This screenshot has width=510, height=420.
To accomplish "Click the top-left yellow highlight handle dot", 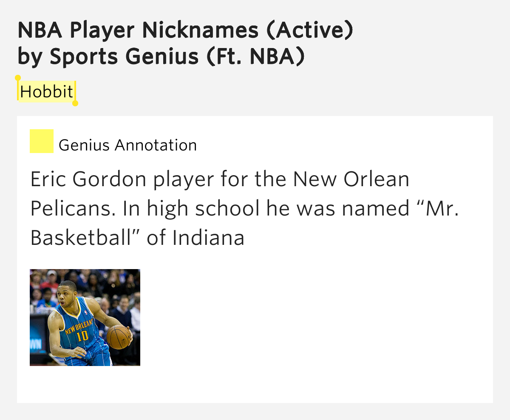I will (18, 78).
